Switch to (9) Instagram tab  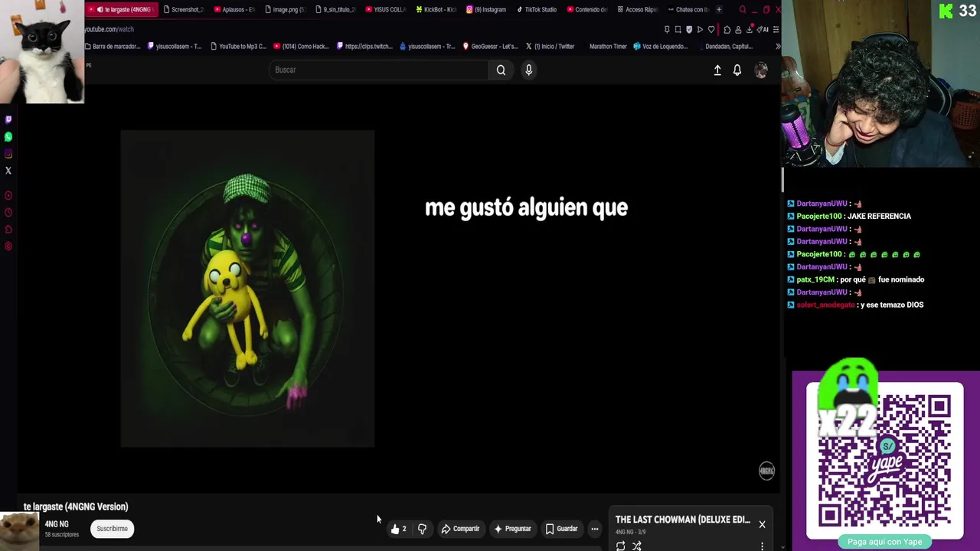(486, 10)
